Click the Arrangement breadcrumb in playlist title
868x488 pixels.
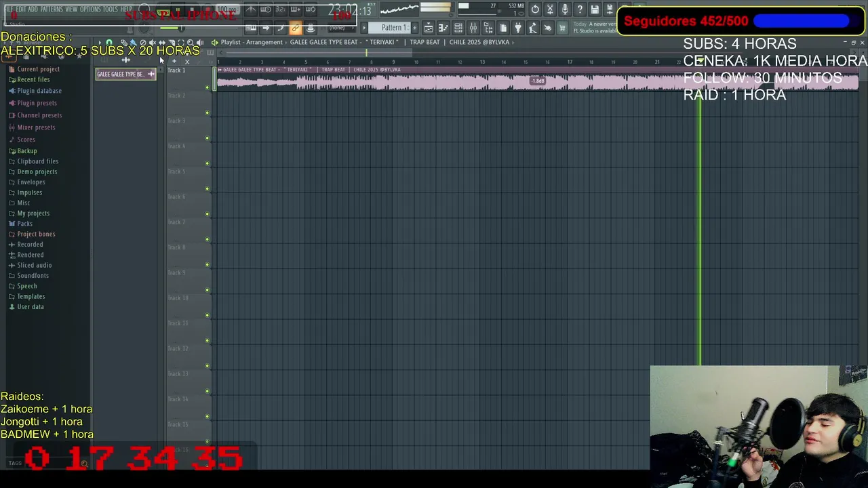(x=264, y=42)
